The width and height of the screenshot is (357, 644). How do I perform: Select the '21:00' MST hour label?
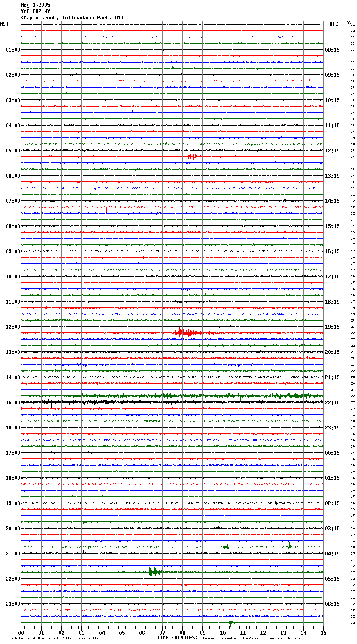click(x=13, y=554)
